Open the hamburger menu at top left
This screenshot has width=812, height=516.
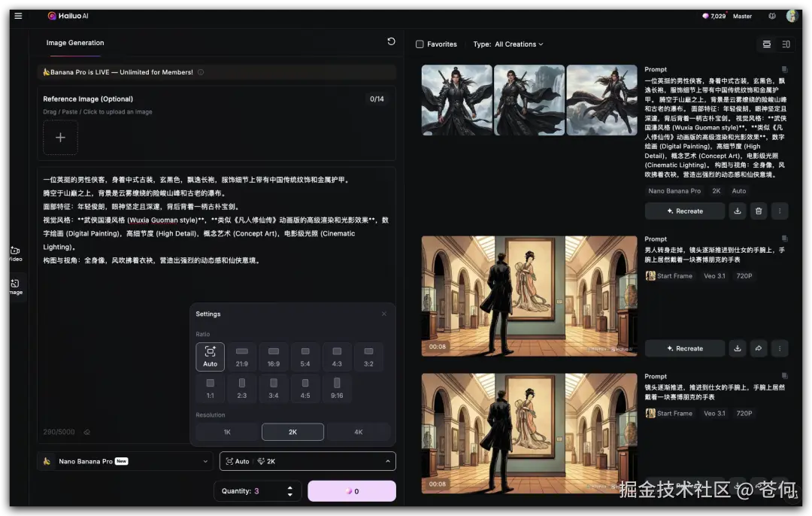18,15
